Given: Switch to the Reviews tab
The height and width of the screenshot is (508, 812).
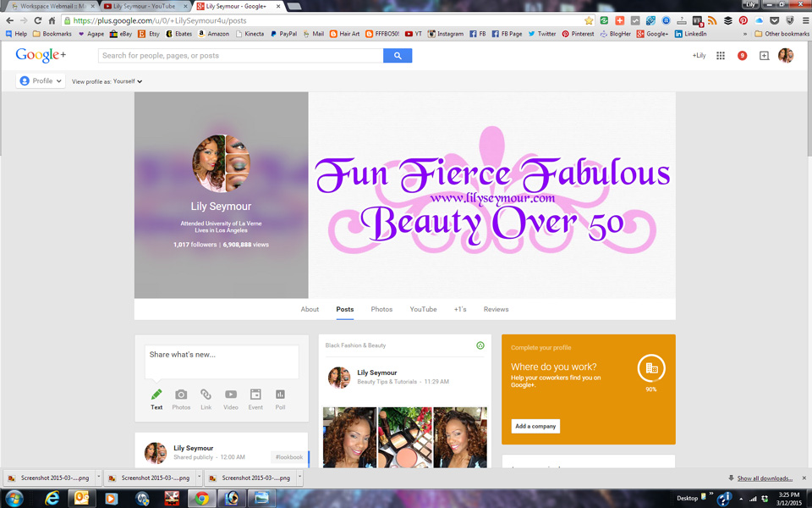Looking at the screenshot, I should [x=497, y=309].
